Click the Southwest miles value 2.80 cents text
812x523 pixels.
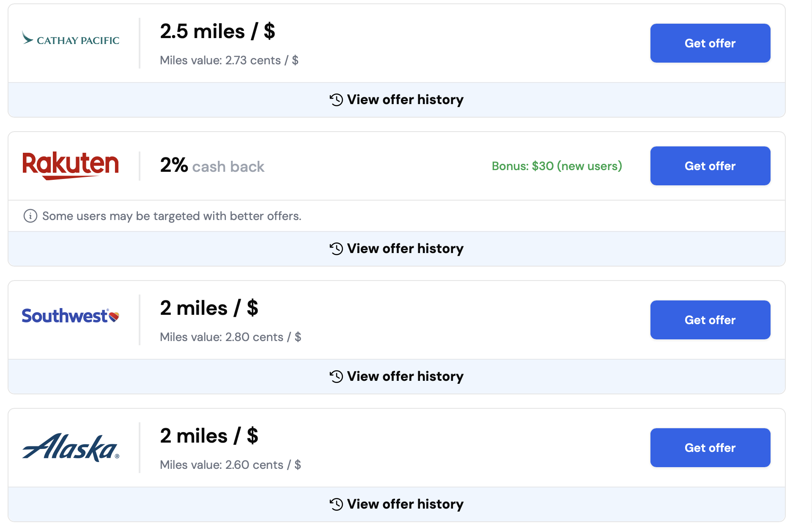tap(230, 337)
